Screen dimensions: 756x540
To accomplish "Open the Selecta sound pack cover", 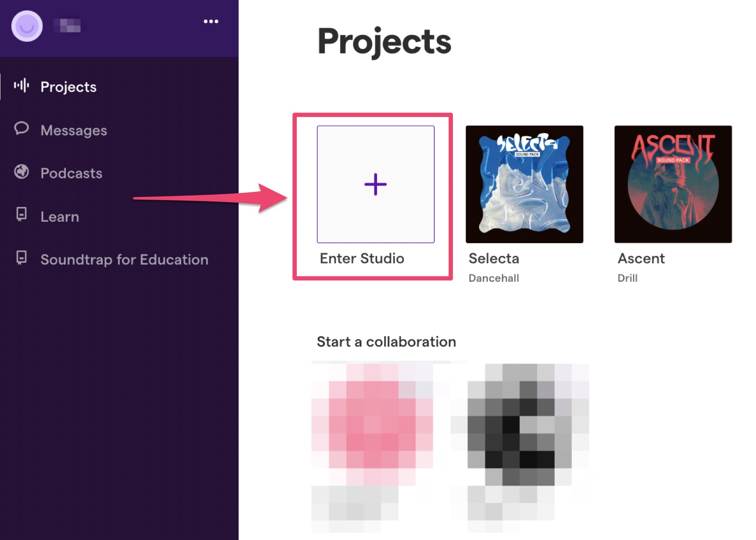I will (524, 184).
